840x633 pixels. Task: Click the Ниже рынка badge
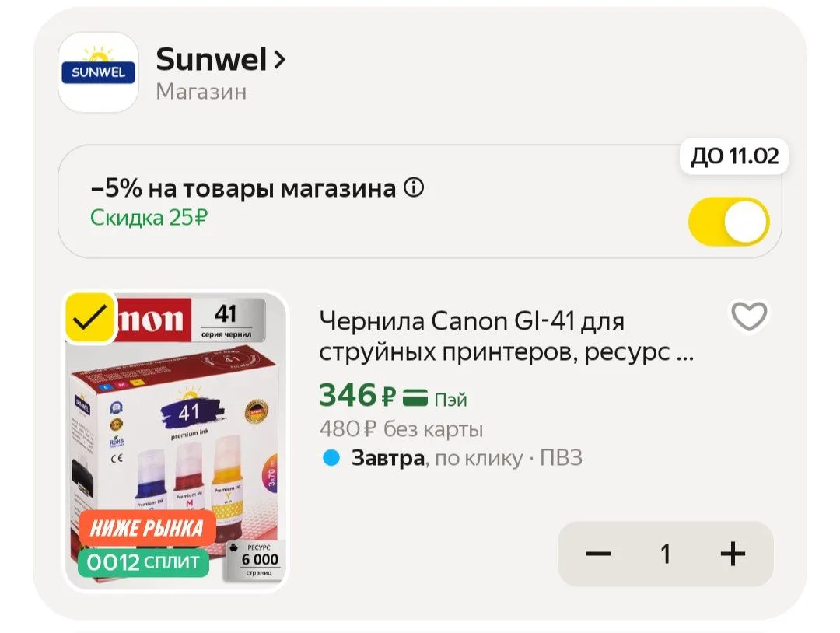tap(147, 529)
